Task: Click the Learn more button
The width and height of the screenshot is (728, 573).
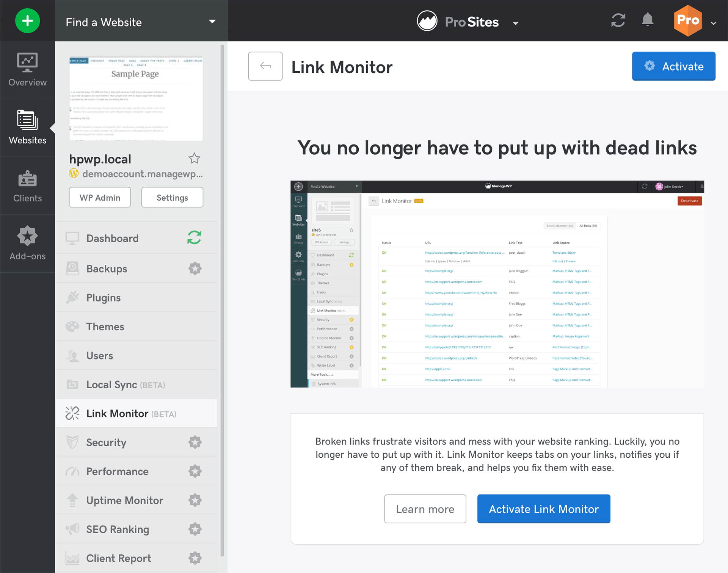Action: (x=425, y=509)
